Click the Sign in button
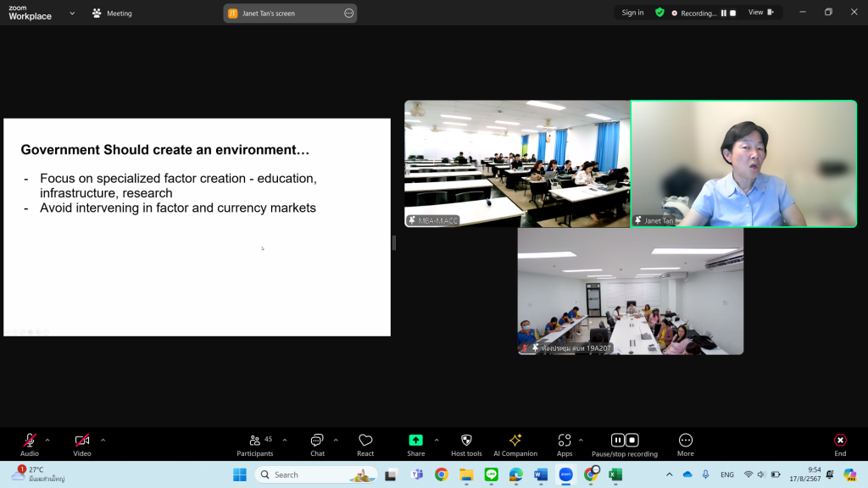 [x=632, y=13]
